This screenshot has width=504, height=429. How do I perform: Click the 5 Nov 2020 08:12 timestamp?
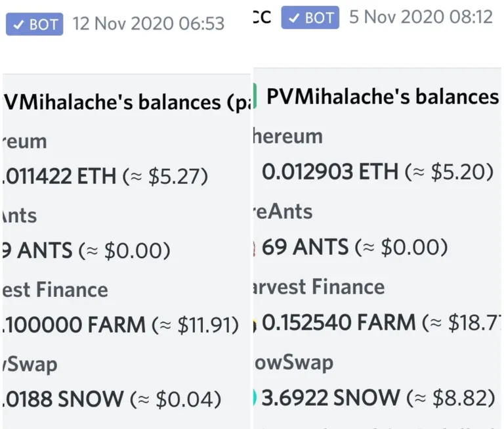coord(421,17)
